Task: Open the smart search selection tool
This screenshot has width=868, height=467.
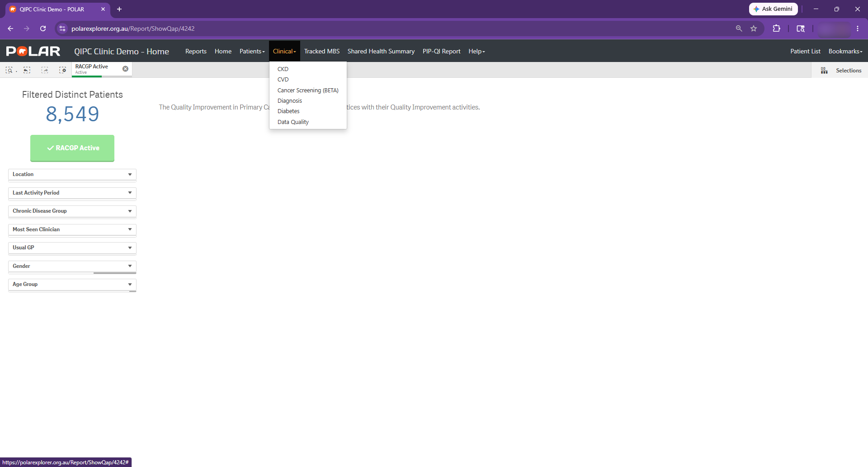Action: coord(9,70)
